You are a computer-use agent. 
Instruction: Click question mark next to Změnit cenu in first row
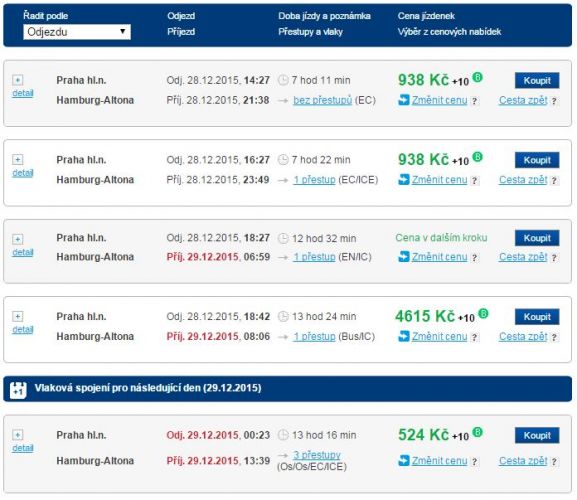pos(475,101)
